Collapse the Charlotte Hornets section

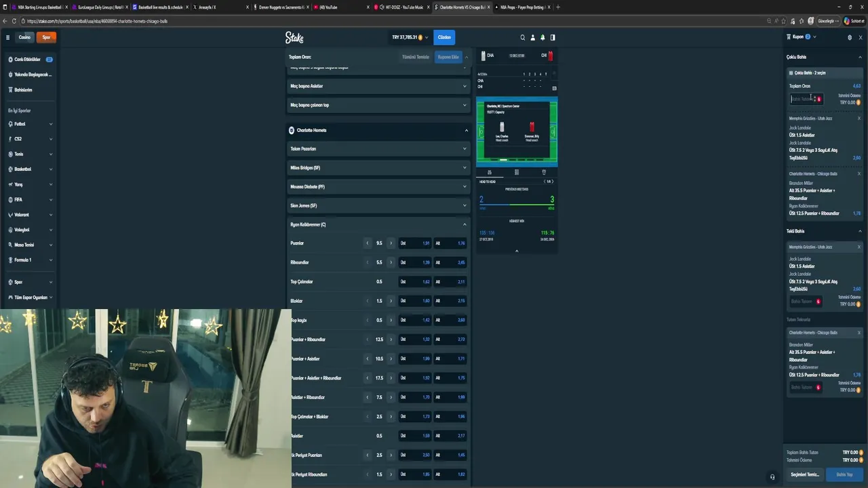click(378, 130)
